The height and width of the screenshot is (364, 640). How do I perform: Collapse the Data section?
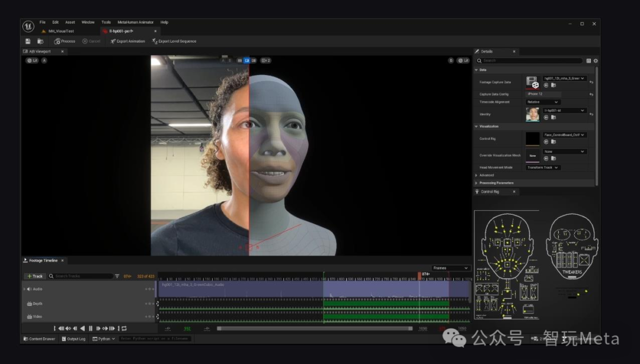pos(476,70)
